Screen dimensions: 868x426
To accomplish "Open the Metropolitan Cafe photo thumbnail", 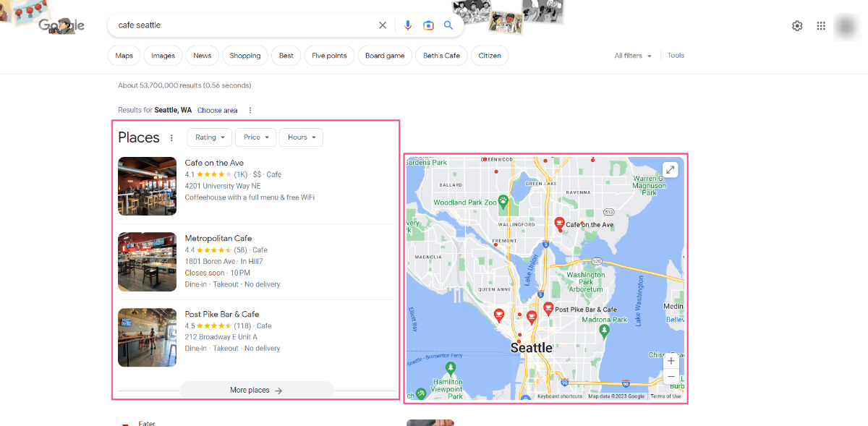I will 148,262.
